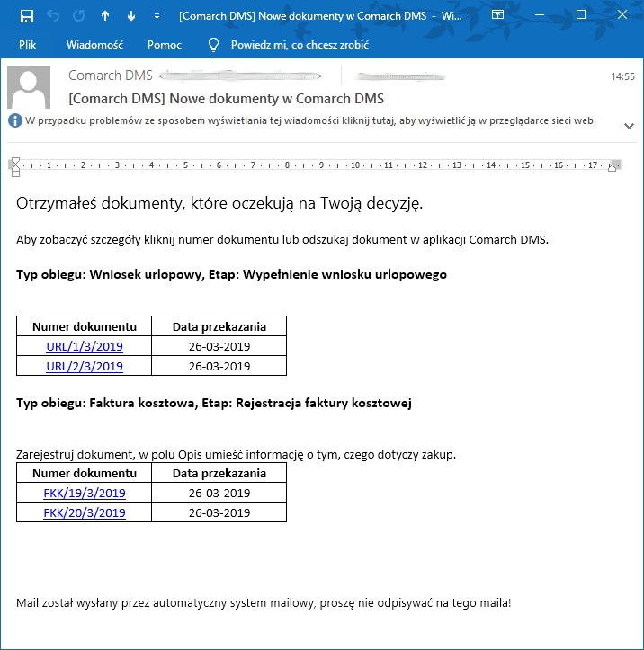Click the Undo arrow icon
This screenshot has width=644, height=650.
pyautogui.click(x=53, y=16)
